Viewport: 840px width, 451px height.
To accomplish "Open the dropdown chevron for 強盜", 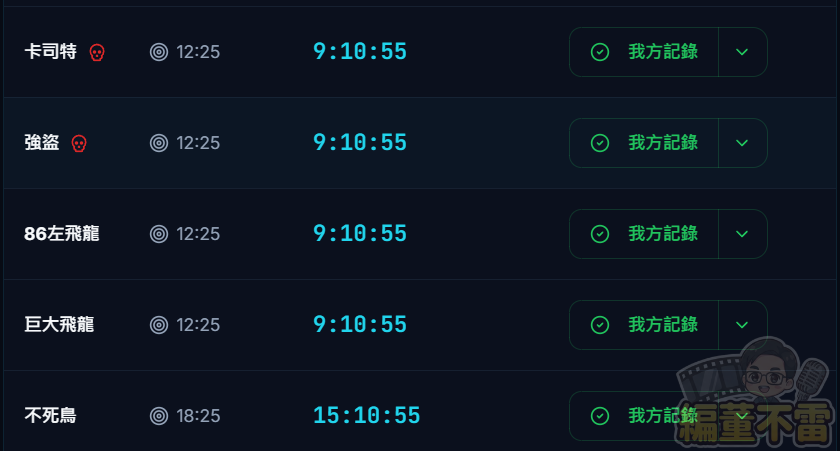I will pos(742,143).
